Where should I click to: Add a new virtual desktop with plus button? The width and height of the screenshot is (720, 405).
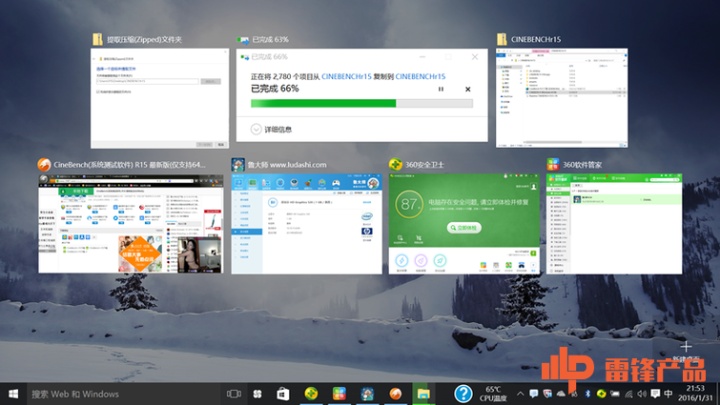(x=686, y=347)
